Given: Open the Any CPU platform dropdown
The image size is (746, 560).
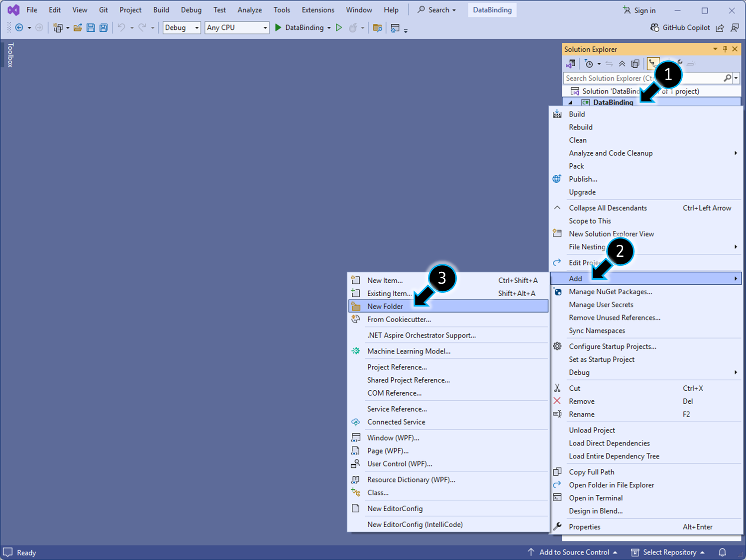Looking at the screenshot, I should point(237,28).
